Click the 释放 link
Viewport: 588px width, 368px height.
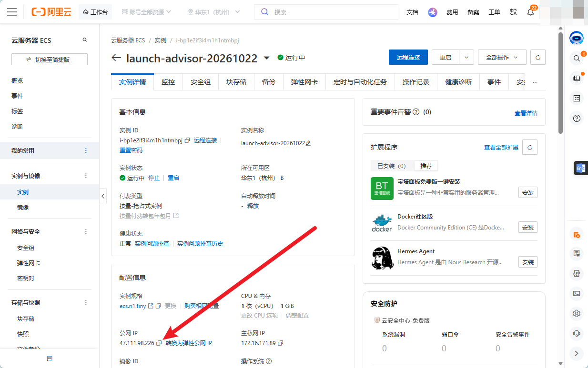[x=253, y=206]
